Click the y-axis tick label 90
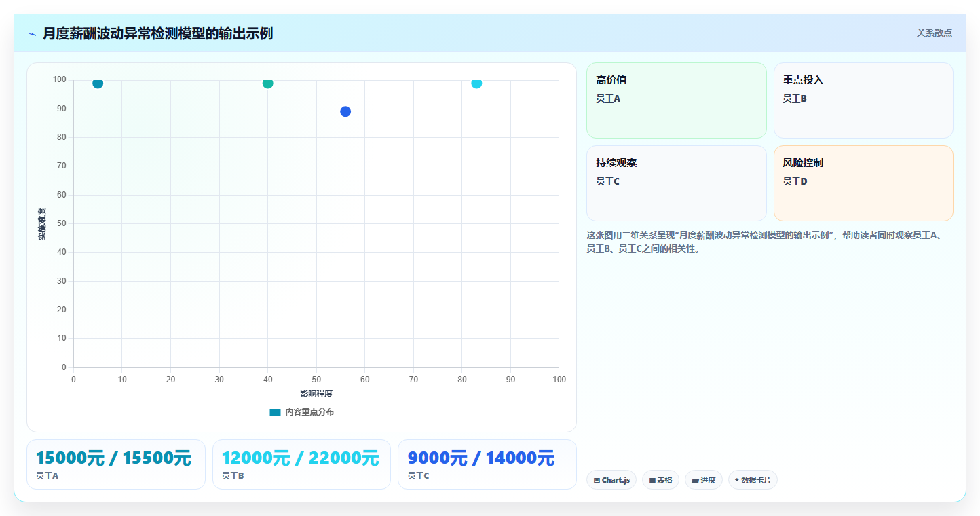The height and width of the screenshot is (516, 980). [x=62, y=109]
